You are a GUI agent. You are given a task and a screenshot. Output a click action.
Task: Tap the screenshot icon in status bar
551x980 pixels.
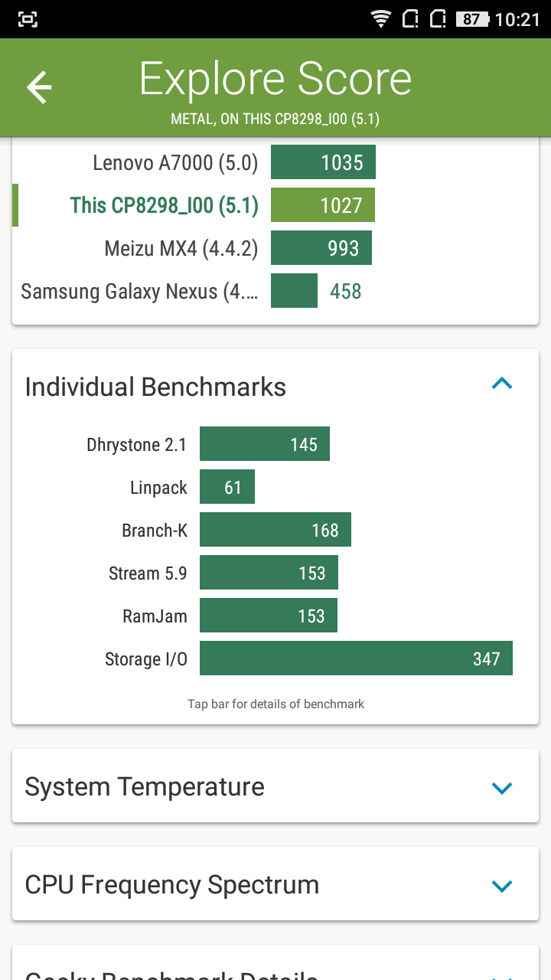pos(28,19)
